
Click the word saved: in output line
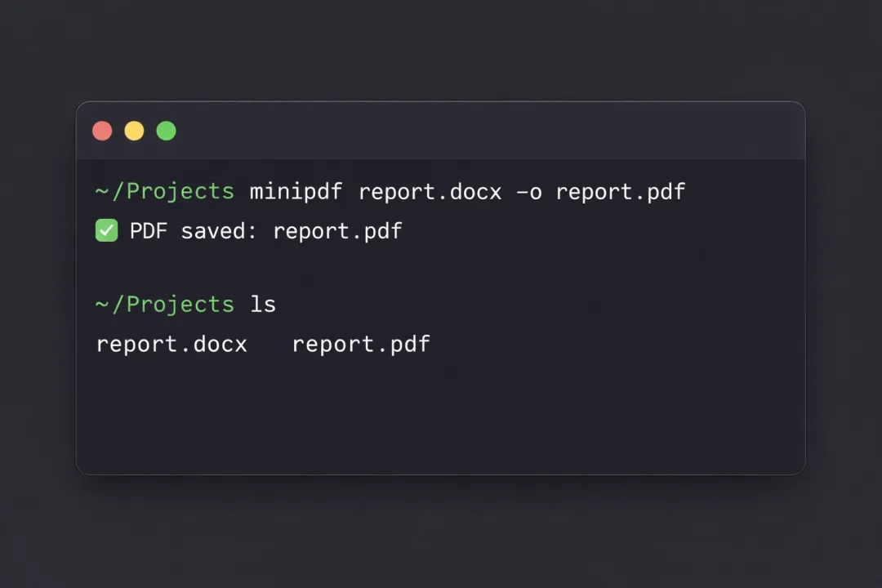[x=219, y=231]
